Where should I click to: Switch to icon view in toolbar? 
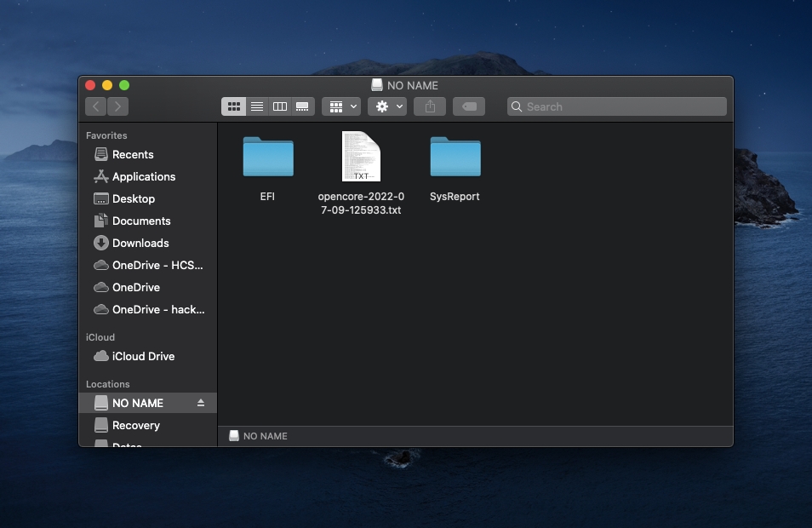tap(233, 106)
